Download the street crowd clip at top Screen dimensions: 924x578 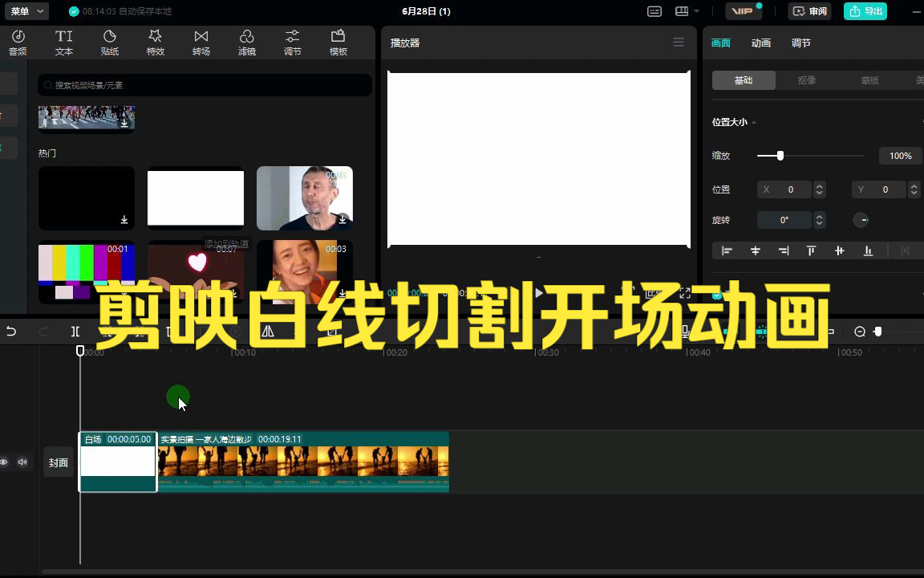pos(124,124)
